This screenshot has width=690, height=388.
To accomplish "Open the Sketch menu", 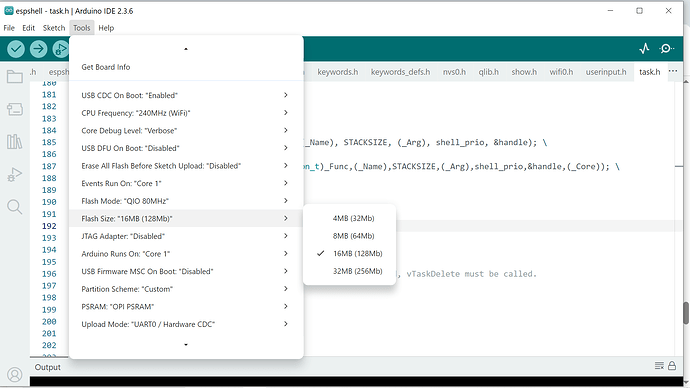I will (54, 28).
